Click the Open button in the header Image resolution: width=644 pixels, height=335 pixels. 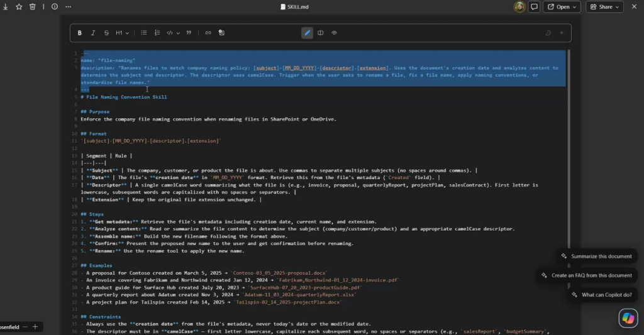[562, 7]
